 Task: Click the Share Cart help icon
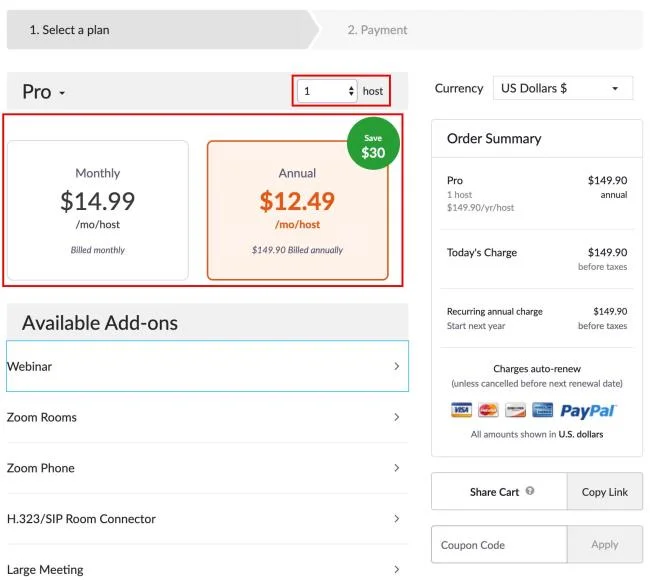[530, 491]
